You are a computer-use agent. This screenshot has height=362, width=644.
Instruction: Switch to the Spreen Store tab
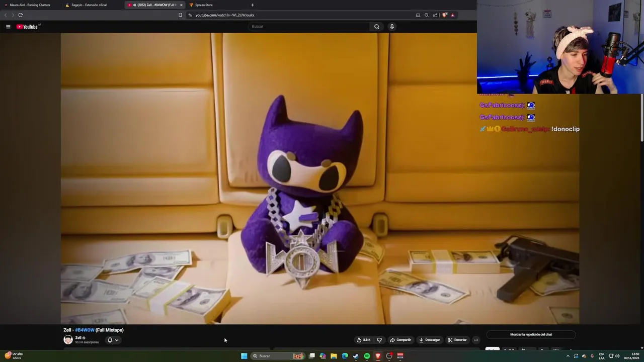[x=204, y=5]
